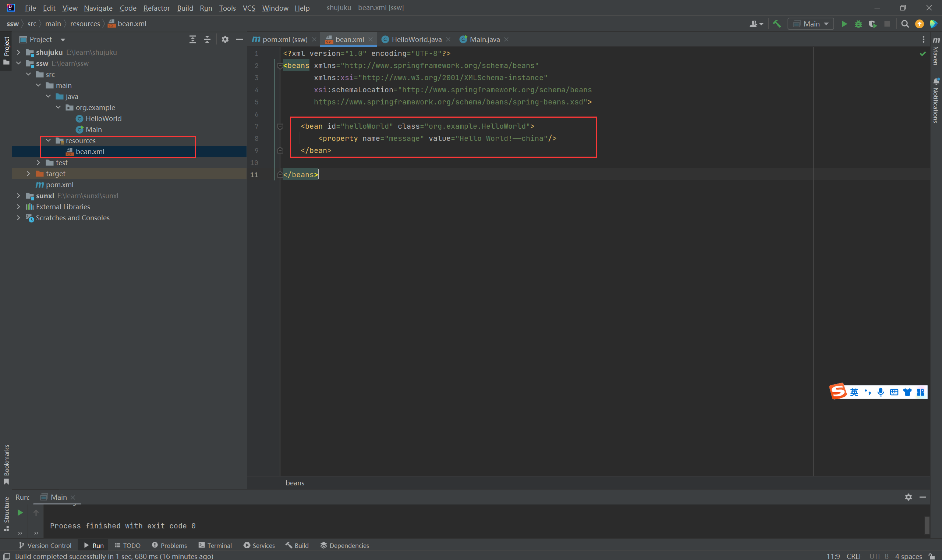Screen dimensions: 942x560
Task: Open the Main run configuration dropdown
Action: point(811,24)
